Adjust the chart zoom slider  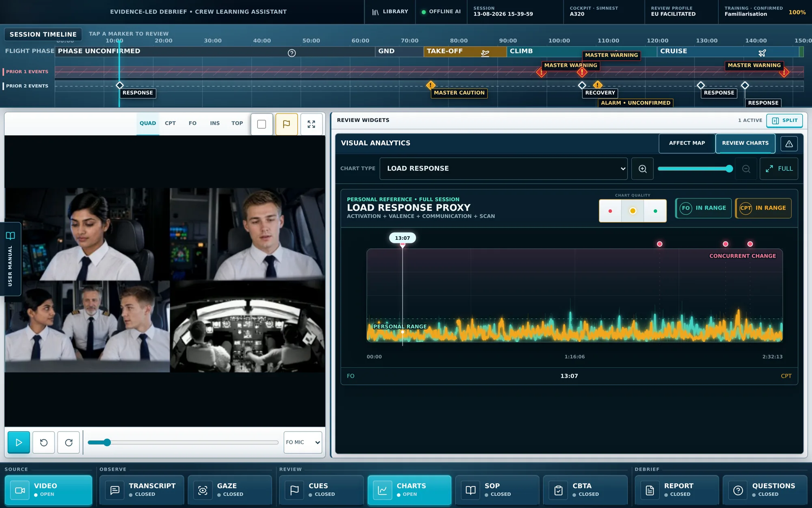click(695, 169)
